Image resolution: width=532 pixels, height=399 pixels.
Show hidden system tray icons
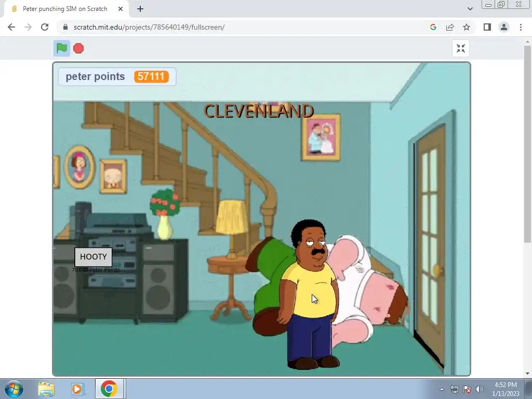tap(442, 389)
